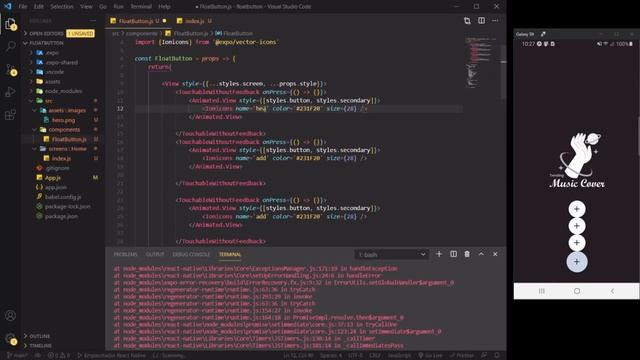Screen dimensions: 640x360
Task: Open the Explorer view in activity bar
Action: 11,24
